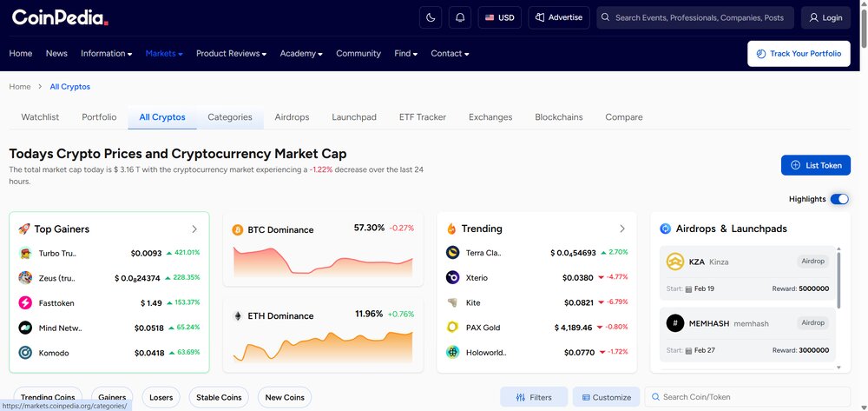The image size is (868, 411).
Task: Click Track Your Portfolio button
Action: tap(799, 54)
